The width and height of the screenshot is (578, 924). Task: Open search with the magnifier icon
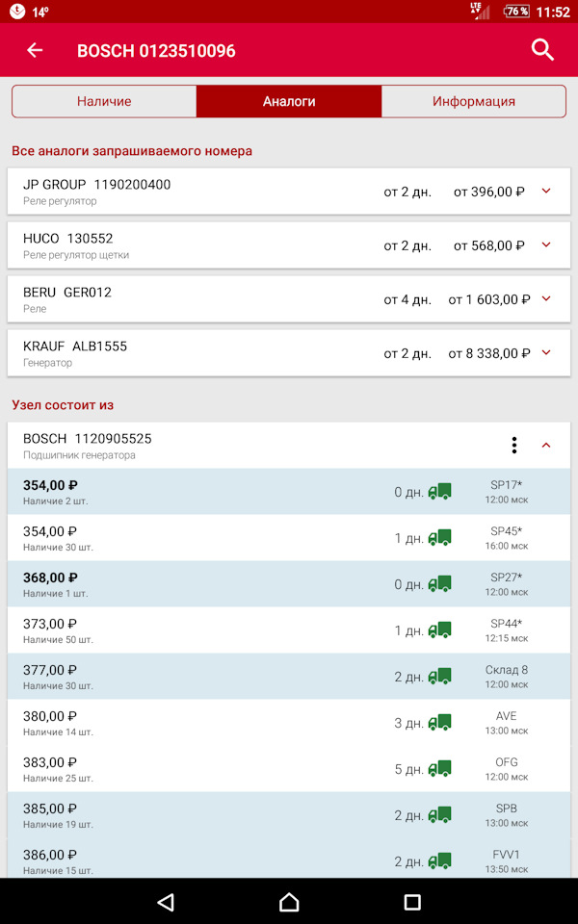[542, 50]
